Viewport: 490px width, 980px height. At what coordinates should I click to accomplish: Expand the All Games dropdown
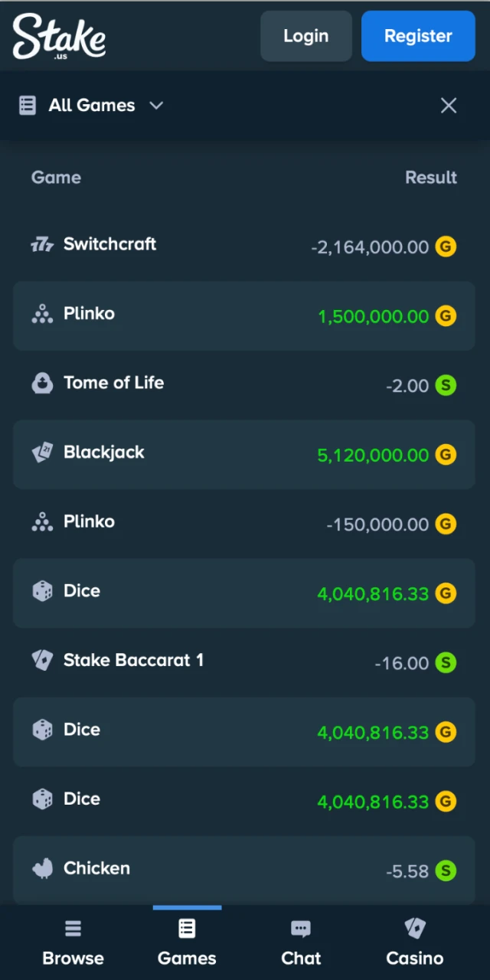tap(156, 106)
